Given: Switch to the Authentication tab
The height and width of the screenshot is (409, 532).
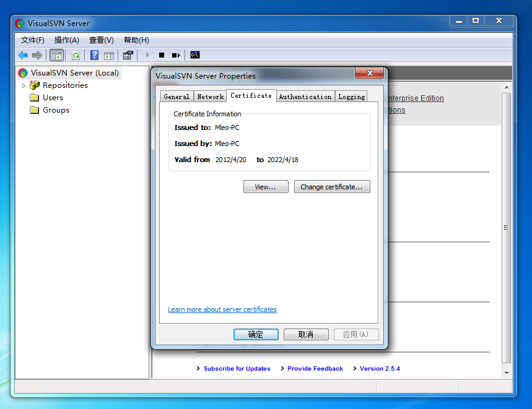Looking at the screenshot, I should point(305,97).
